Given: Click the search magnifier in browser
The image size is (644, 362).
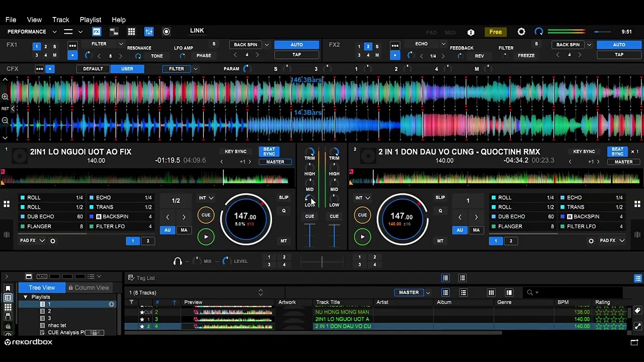Looking at the screenshot, I should (530, 293).
